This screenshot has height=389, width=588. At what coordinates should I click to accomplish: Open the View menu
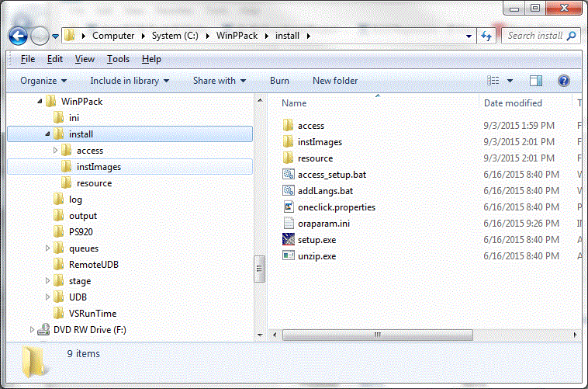coord(85,59)
